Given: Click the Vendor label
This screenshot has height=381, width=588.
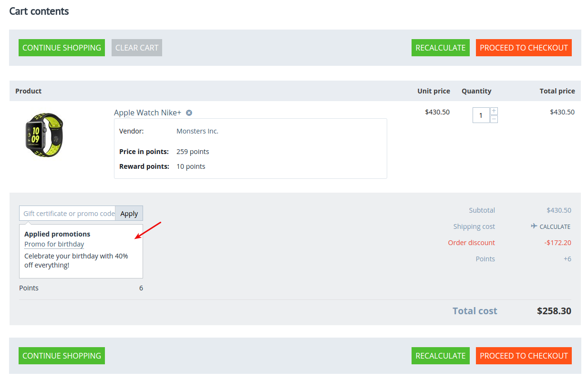Looking at the screenshot, I should pyautogui.click(x=131, y=131).
